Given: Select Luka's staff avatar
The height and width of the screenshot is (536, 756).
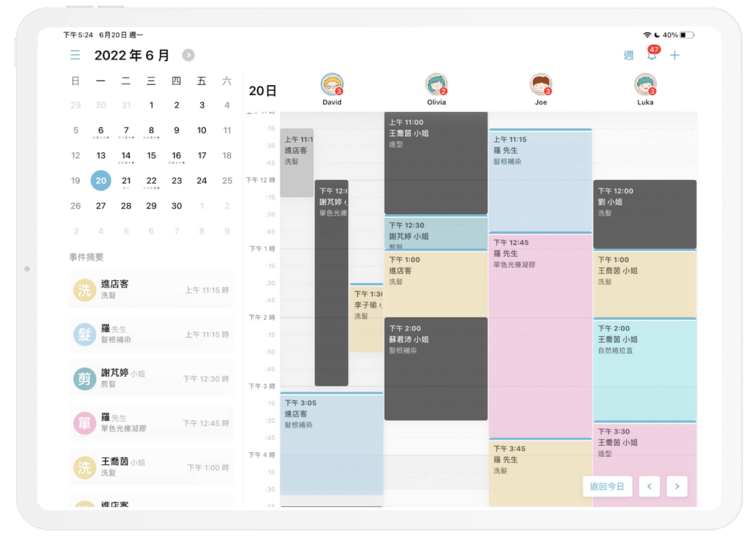Looking at the screenshot, I should click(645, 84).
